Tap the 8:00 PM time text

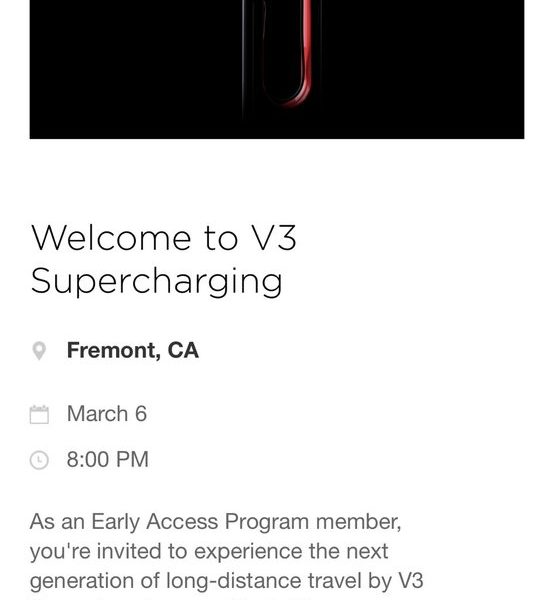pyautogui.click(x=108, y=459)
